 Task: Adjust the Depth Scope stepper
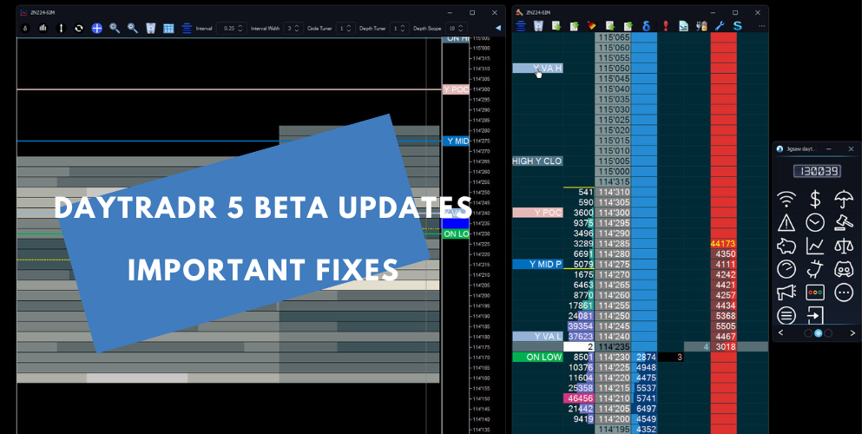pos(457,29)
